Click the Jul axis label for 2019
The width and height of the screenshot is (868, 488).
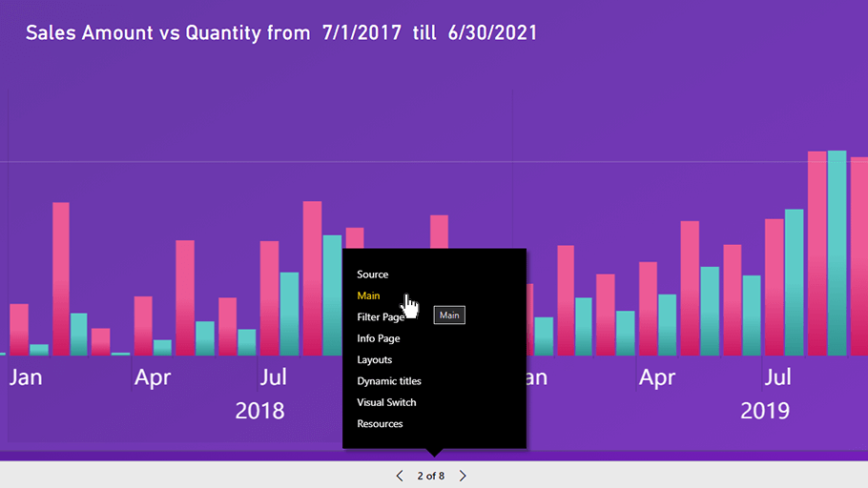click(778, 377)
